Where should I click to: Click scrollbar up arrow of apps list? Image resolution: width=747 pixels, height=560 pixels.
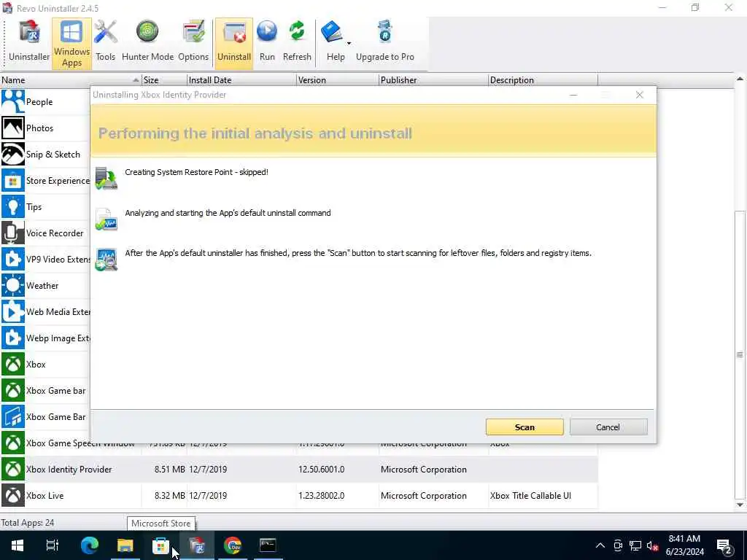click(740, 79)
